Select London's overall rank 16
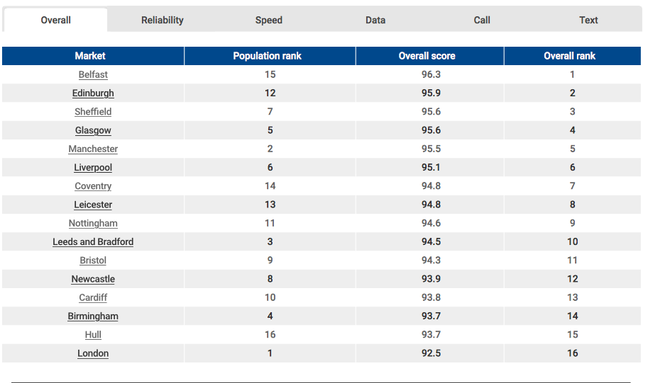This screenshot has width=648, height=383. 572,353
